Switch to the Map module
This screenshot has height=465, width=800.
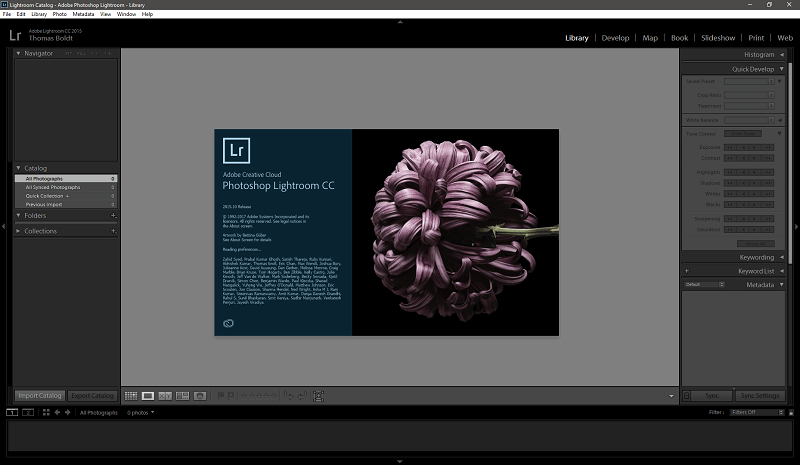tap(650, 38)
